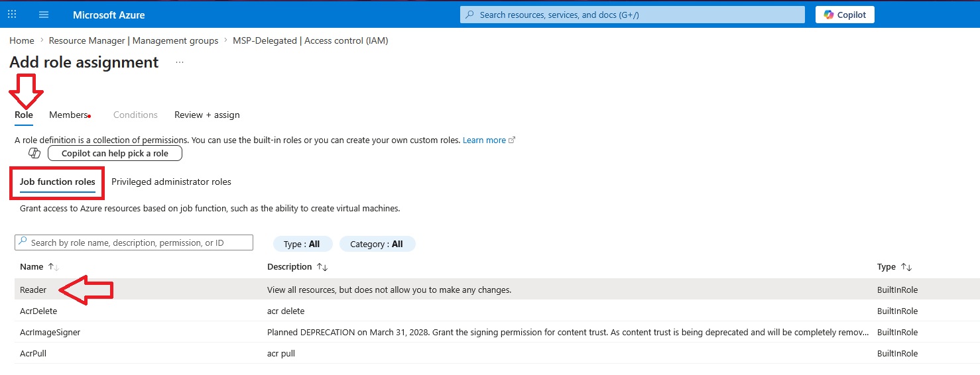This screenshot has width=980, height=375.
Task: Go to Review + assign tab
Action: (x=207, y=115)
